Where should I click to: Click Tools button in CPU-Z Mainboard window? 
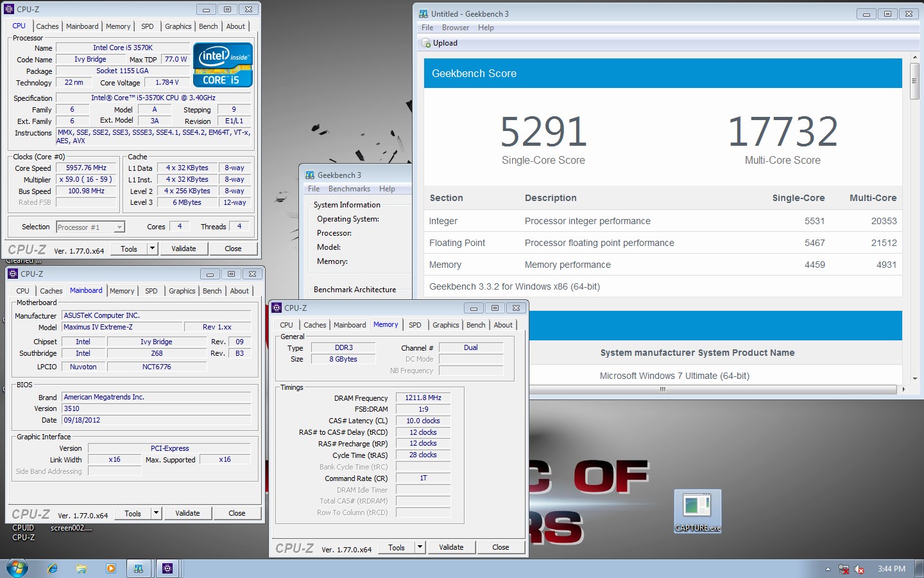click(133, 513)
